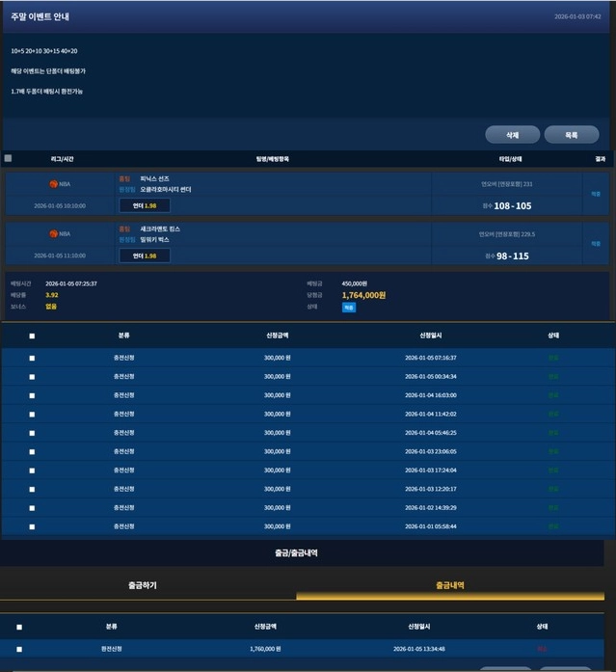Select the 언더 1.98 odds box for the Suns game
This screenshot has height=672, width=616.
tap(145, 205)
